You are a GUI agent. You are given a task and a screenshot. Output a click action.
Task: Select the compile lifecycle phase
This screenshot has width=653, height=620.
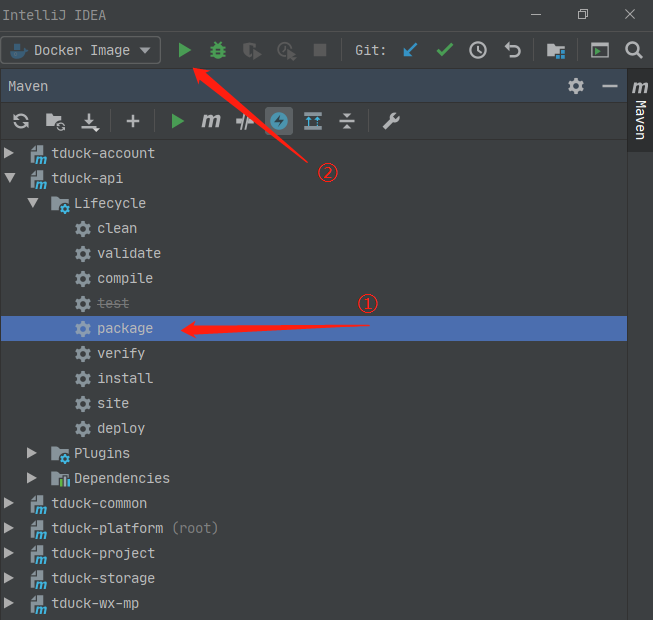tap(125, 278)
